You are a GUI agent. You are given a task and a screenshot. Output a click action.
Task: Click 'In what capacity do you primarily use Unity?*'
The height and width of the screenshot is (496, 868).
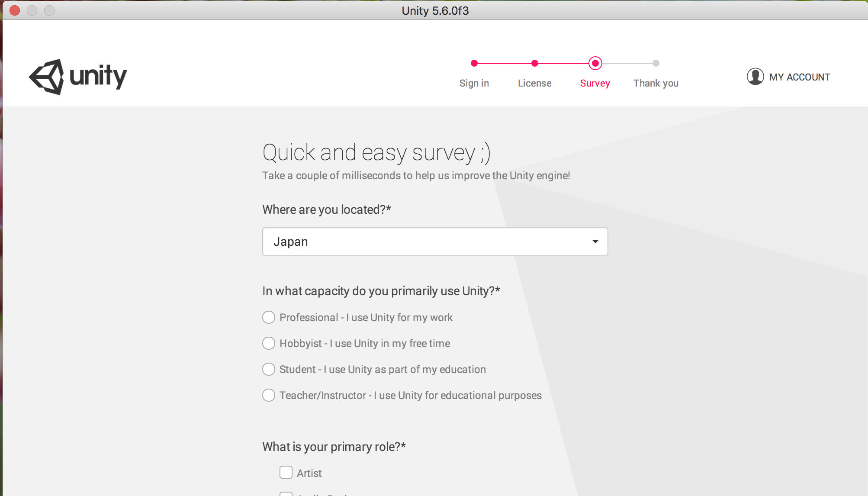coord(381,291)
